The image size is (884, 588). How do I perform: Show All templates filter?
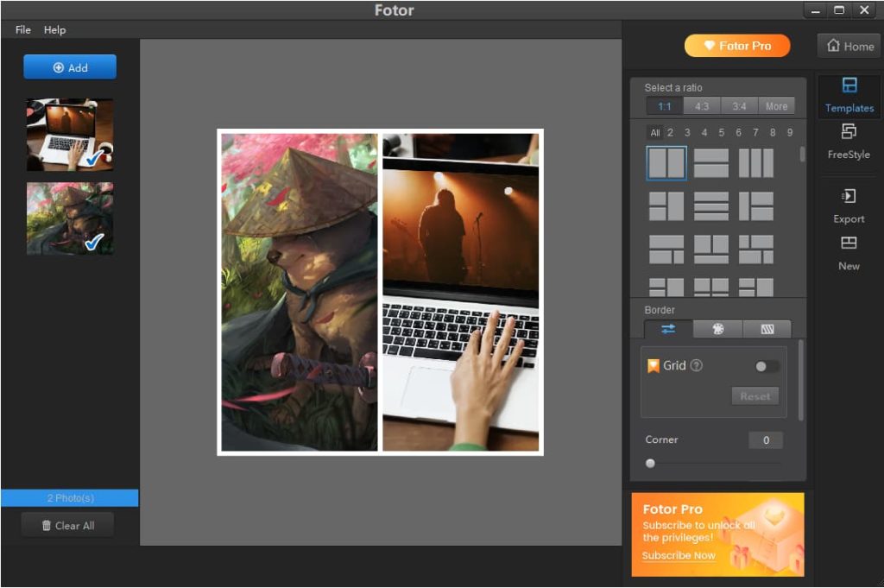(654, 132)
